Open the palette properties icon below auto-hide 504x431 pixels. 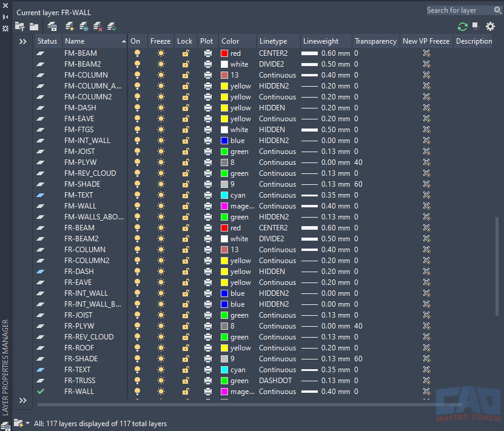click(5, 28)
